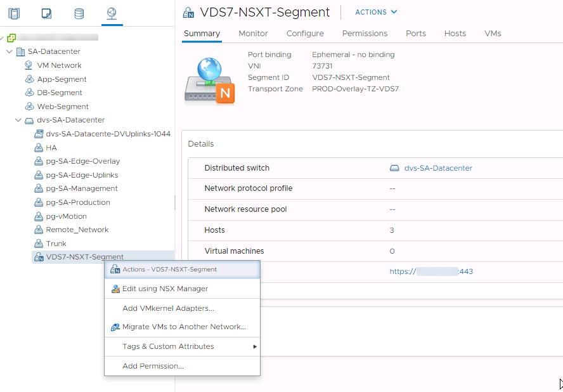Choose Edit using NSX Manager
Image resolution: width=563 pixels, height=392 pixels.
click(x=165, y=289)
